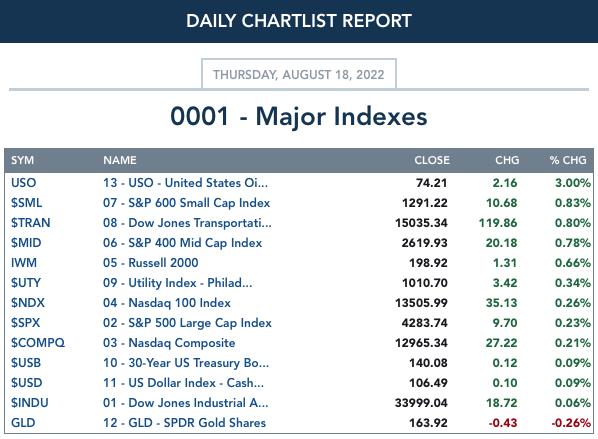Sort table by SYM column header
Viewport: 598px width, 439px height.
tap(23, 160)
